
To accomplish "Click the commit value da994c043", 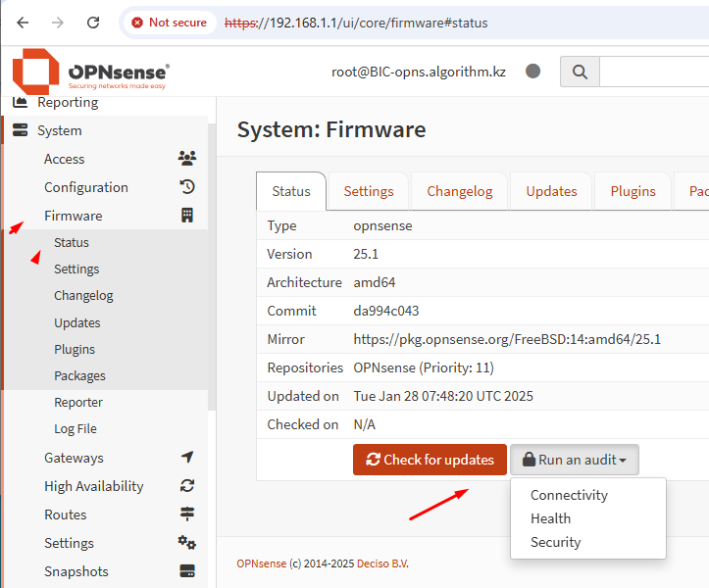I will pyautogui.click(x=386, y=311).
